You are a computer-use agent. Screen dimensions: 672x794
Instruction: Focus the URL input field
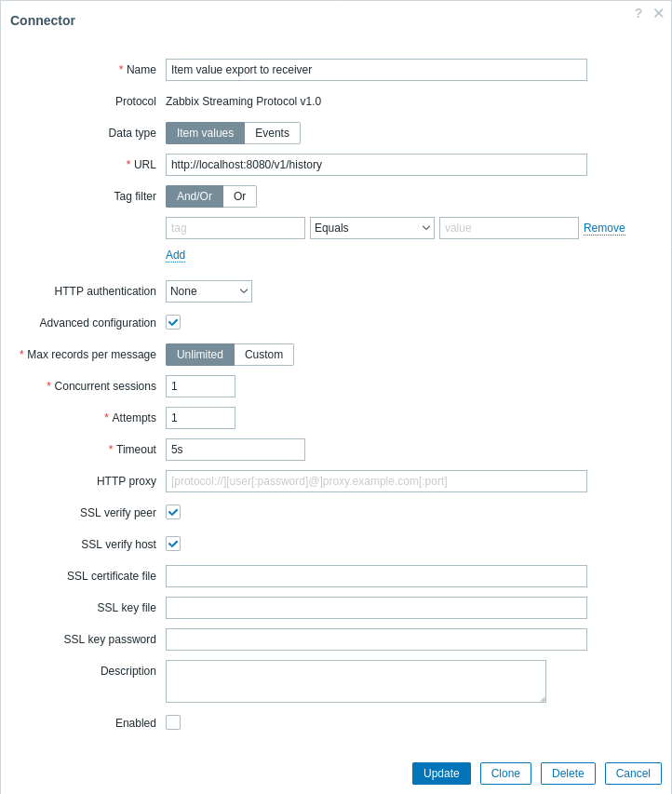pyautogui.click(x=376, y=165)
